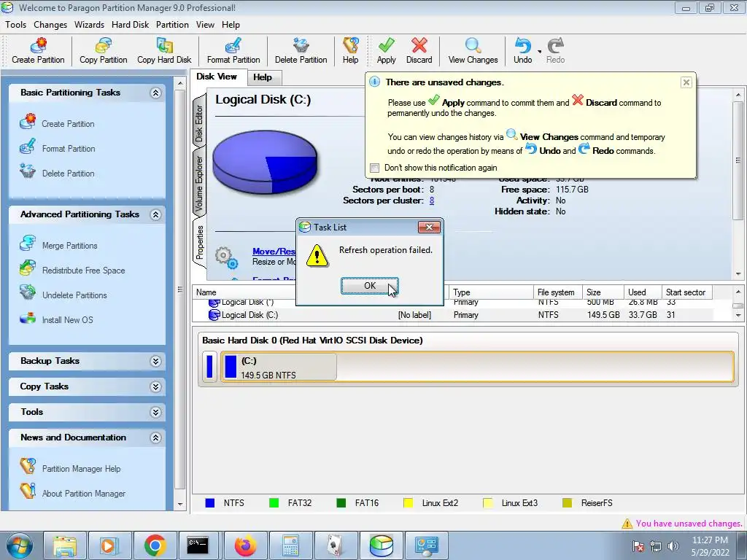Select the C: 149.5 GB NTFS disk map block
747x560 pixels.
click(x=279, y=367)
